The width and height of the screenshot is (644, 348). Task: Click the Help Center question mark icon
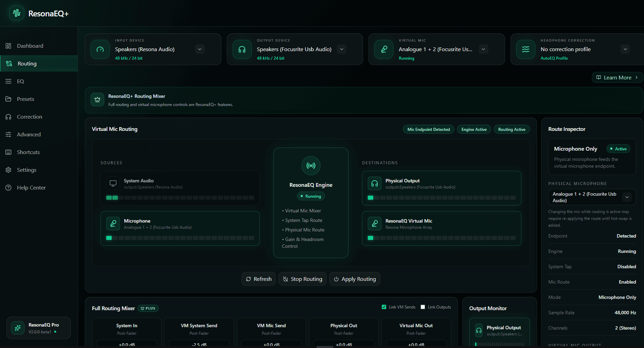pos(9,187)
